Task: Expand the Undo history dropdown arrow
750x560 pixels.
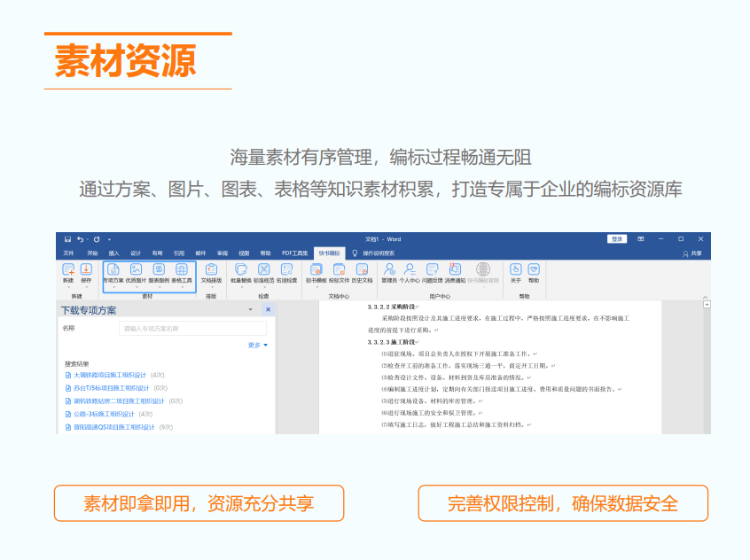Action: tap(88, 239)
